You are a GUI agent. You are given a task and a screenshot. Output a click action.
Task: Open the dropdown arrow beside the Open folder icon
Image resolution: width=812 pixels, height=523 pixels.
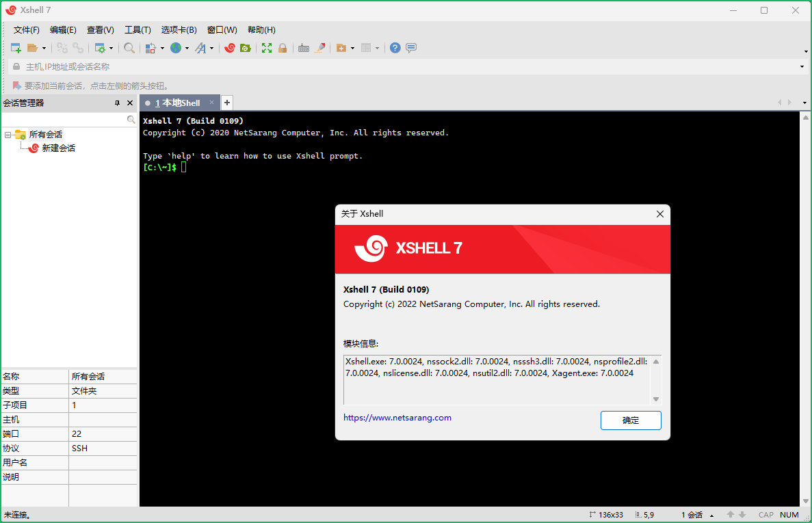coord(44,48)
